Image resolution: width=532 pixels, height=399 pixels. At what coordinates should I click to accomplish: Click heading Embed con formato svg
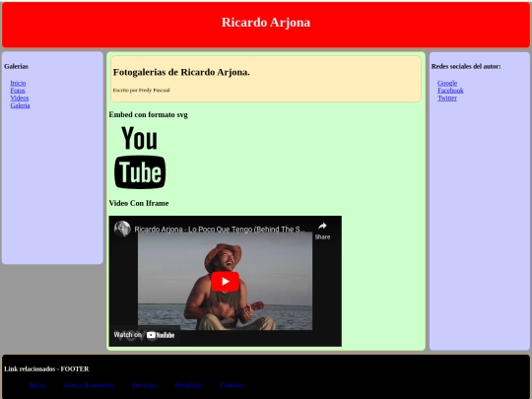click(148, 114)
